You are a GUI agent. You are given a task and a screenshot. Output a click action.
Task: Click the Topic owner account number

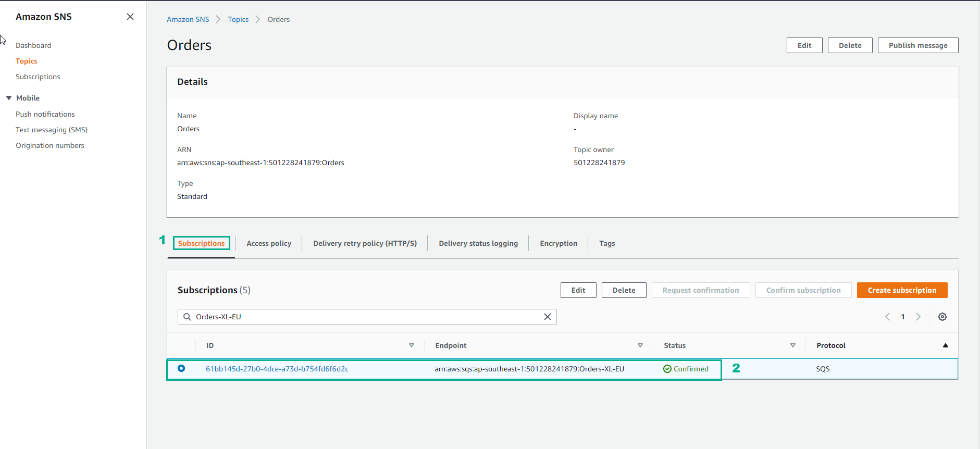[599, 163]
